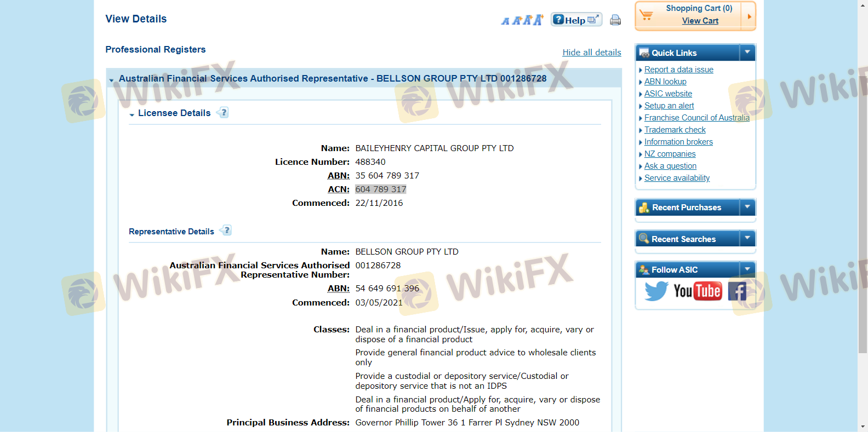Open the Trademark check link
The image size is (868, 432).
(675, 130)
